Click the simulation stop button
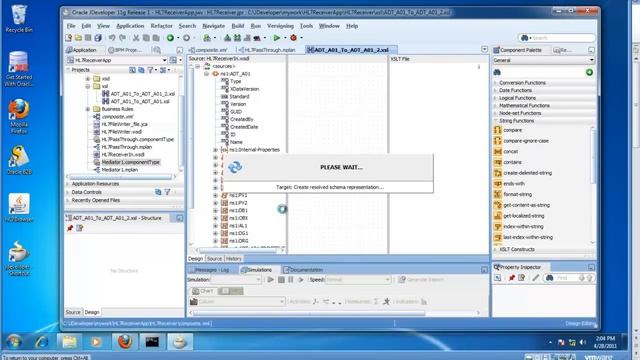 click(281, 280)
